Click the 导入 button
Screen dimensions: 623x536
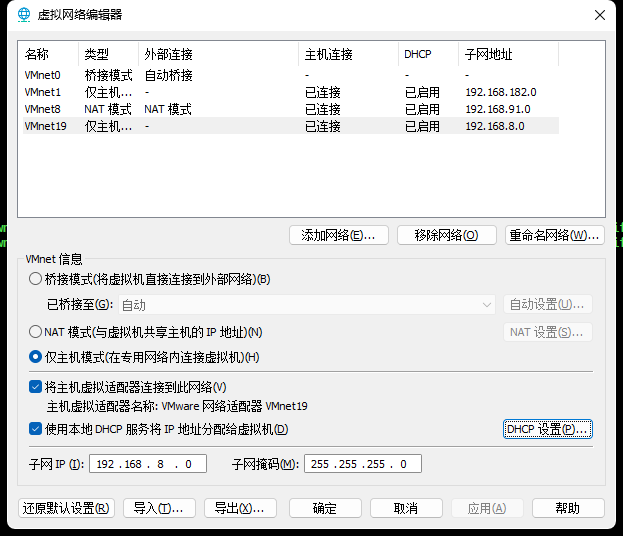[x=159, y=508]
